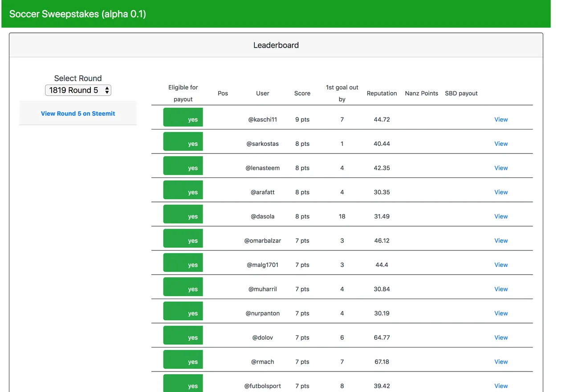The image size is (570, 392).
Task: Select @dasola's yes payout badge
Action: tap(183, 214)
